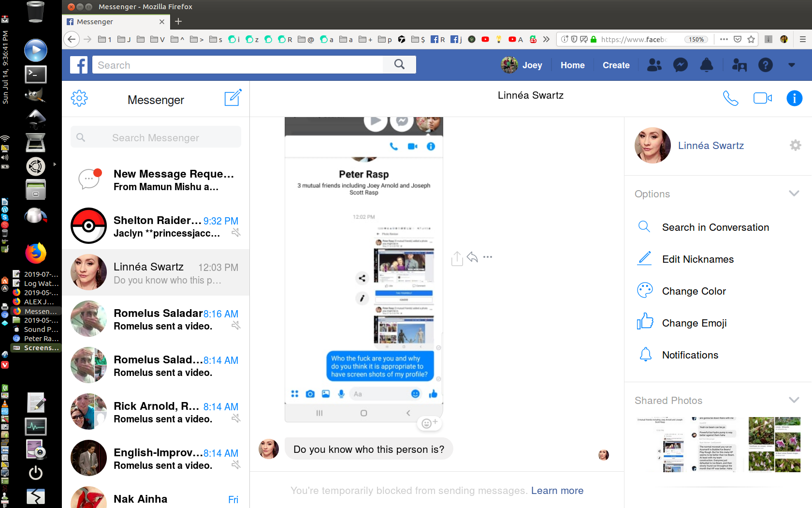Viewport: 812px width, 508px height.
Task: Open Joey's profile
Action: pos(522,65)
